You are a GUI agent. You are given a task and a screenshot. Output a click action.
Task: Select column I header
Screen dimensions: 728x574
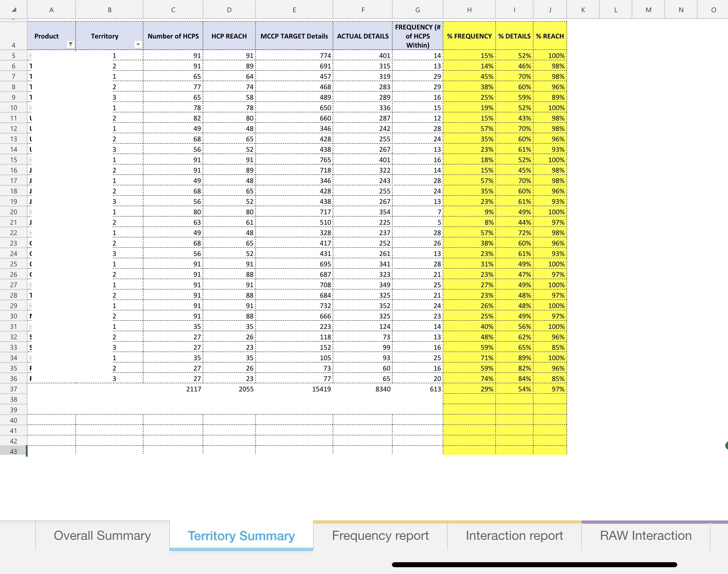point(515,10)
